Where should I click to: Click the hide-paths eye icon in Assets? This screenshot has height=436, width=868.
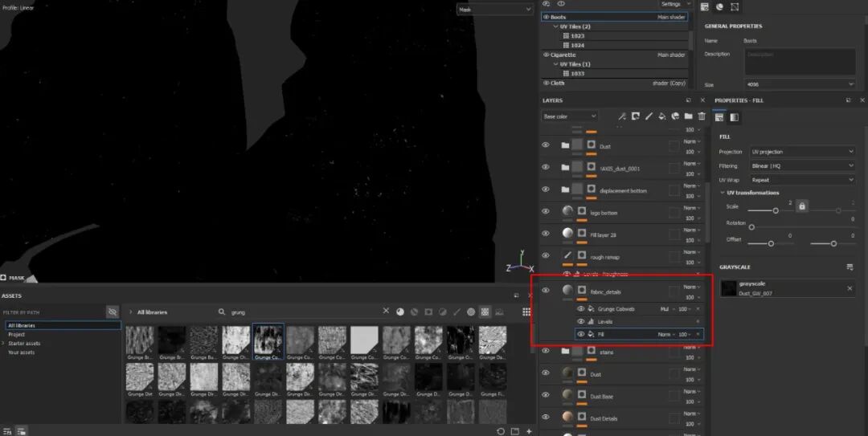(x=113, y=312)
